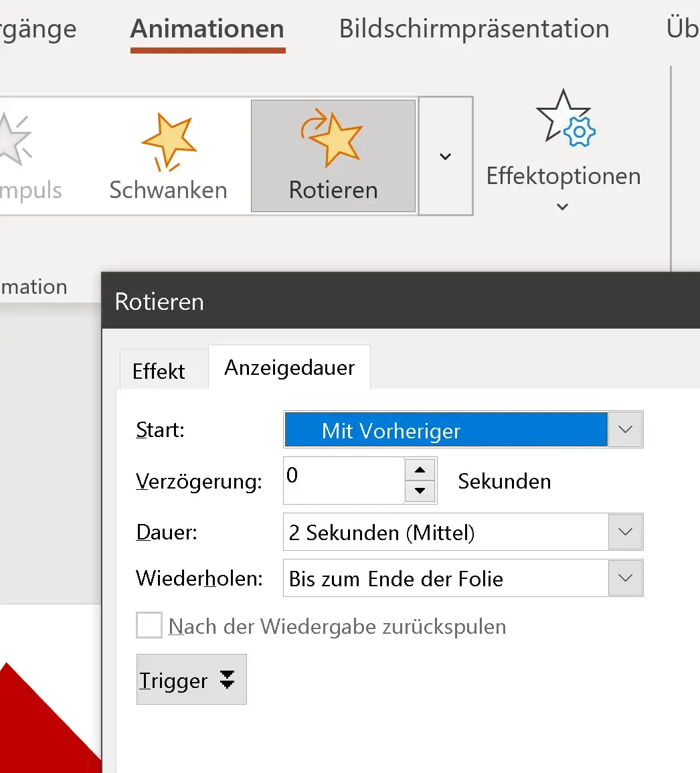Open the animation gallery more arrow
The height and width of the screenshot is (773, 700).
(445, 155)
